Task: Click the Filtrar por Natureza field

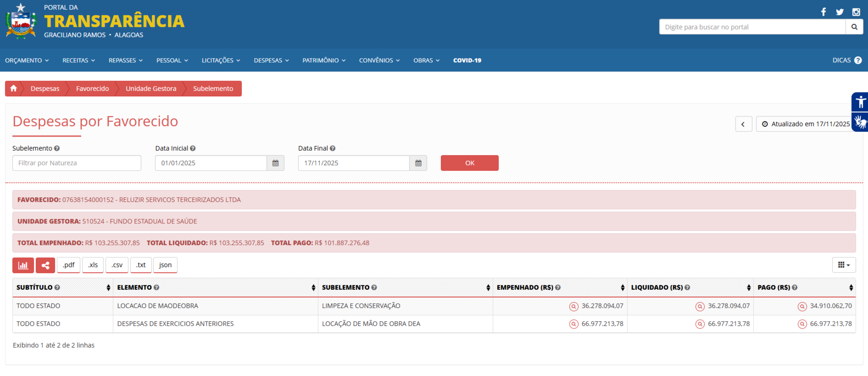Action: [77, 163]
